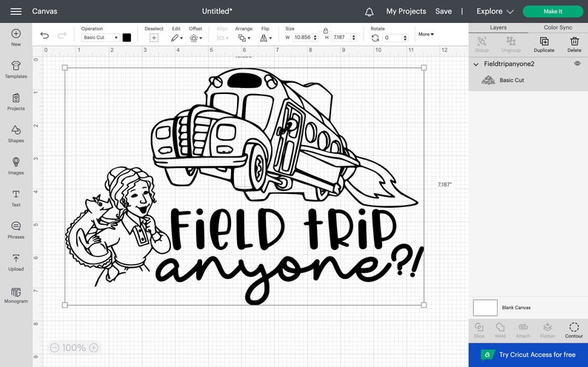Open the Flip dropdown
Image resolution: width=588 pixels, height=367 pixels.
[x=266, y=38]
